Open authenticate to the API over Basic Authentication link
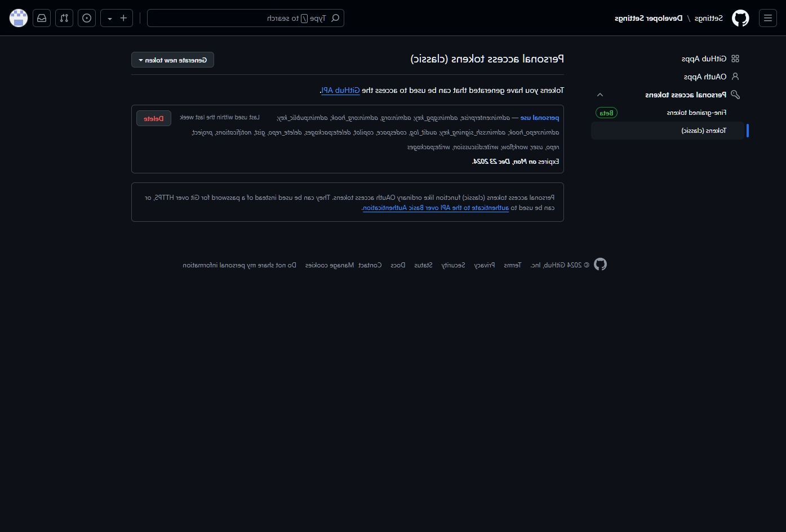Image resolution: width=786 pixels, height=532 pixels. click(x=436, y=208)
